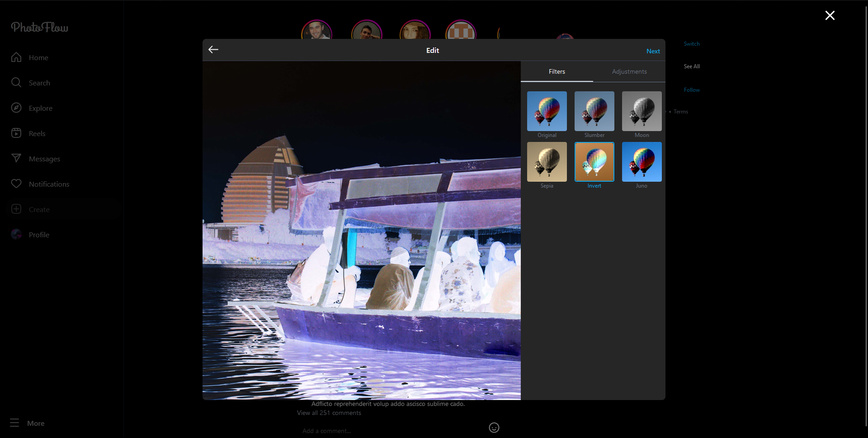Click the Follow link
Screen dimensions: 868x438
692,90
